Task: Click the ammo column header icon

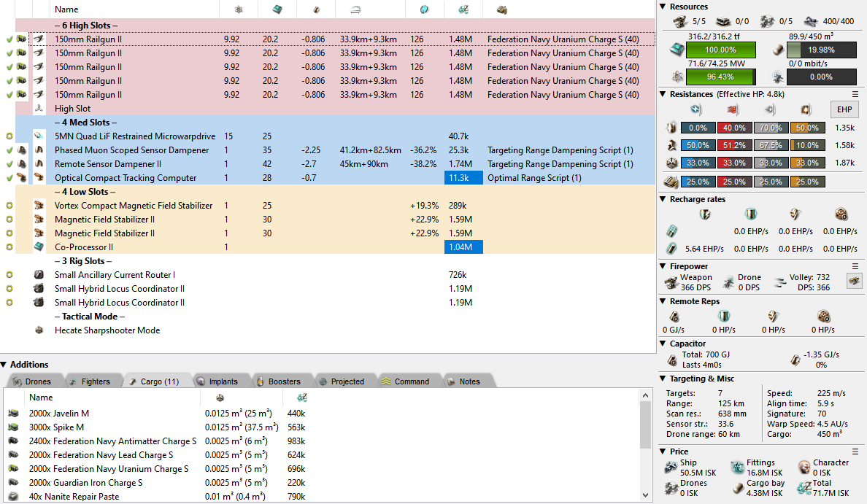Action: [501, 9]
